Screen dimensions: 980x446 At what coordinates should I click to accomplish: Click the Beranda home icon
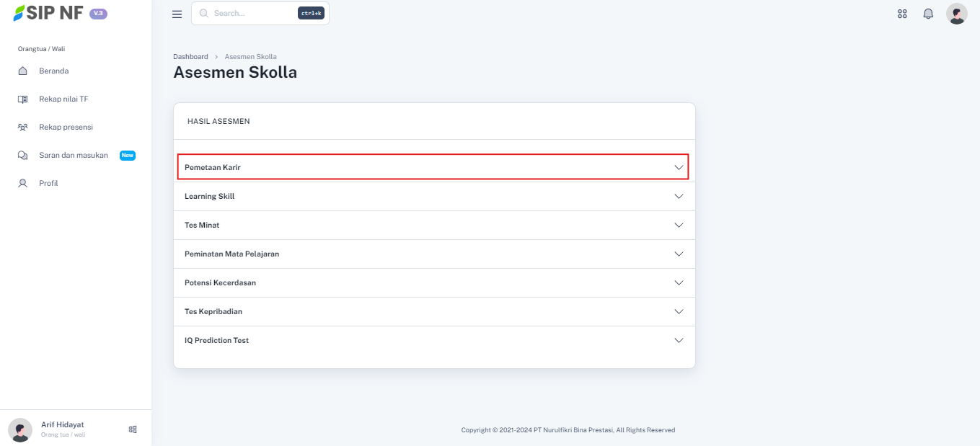(23, 71)
